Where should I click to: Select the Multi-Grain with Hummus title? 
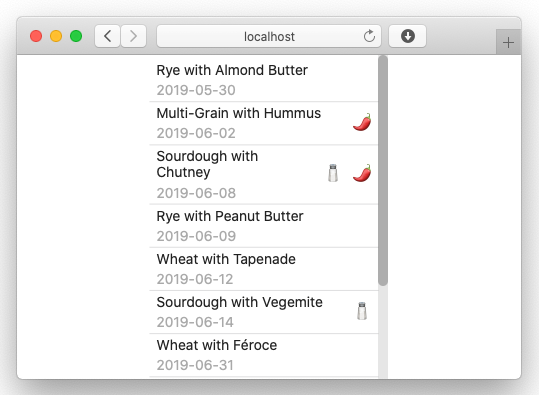point(239,113)
